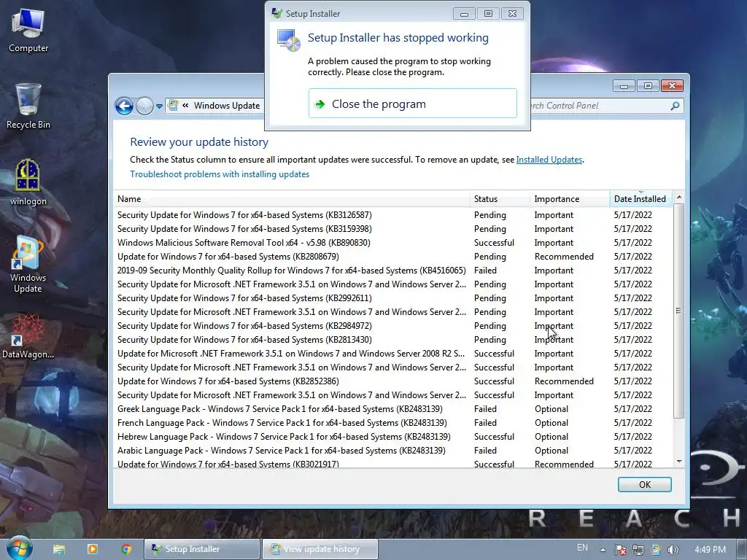Select the KB2992611 security update row
Viewport: 747px width, 560px height.
(393, 298)
